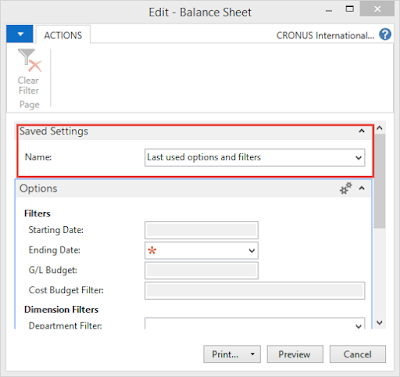Click the vertical scrollbar thumb
Image resolution: width=400 pixels, height=377 pixels.
pos(380,181)
